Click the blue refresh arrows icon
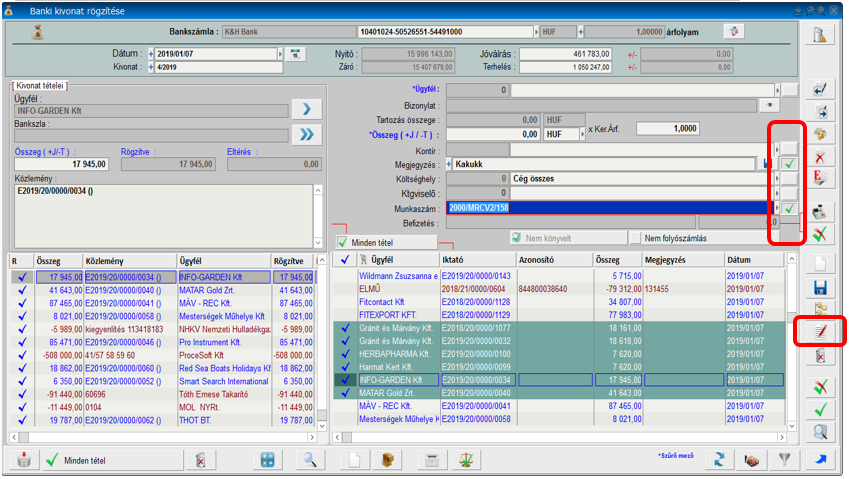Screen dimensions: 849x479 [717, 459]
